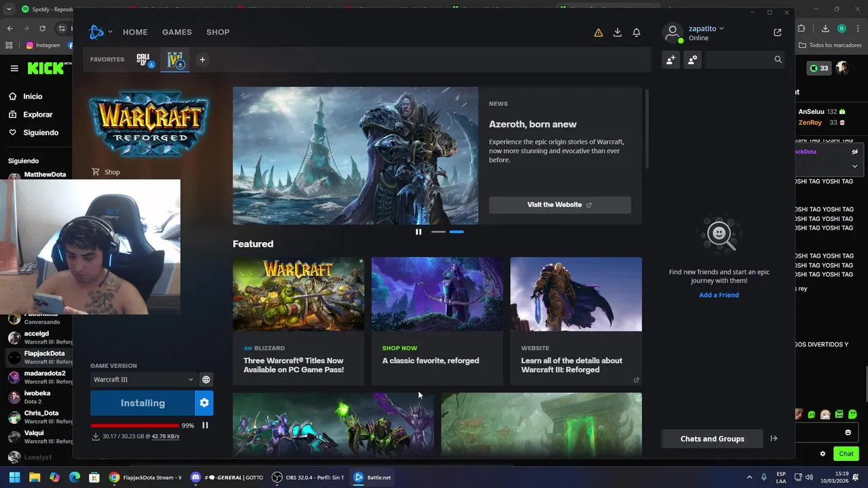This screenshot has height=488, width=868.
Task: Click the Installing button
Action: coord(142,403)
